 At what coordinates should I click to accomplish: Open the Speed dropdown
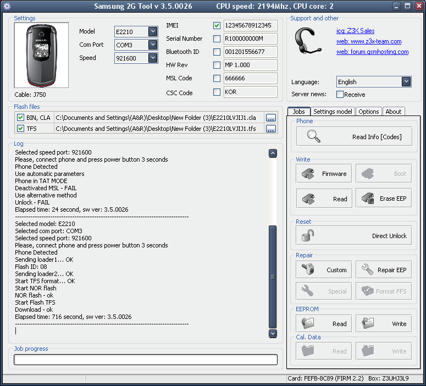[x=153, y=58]
